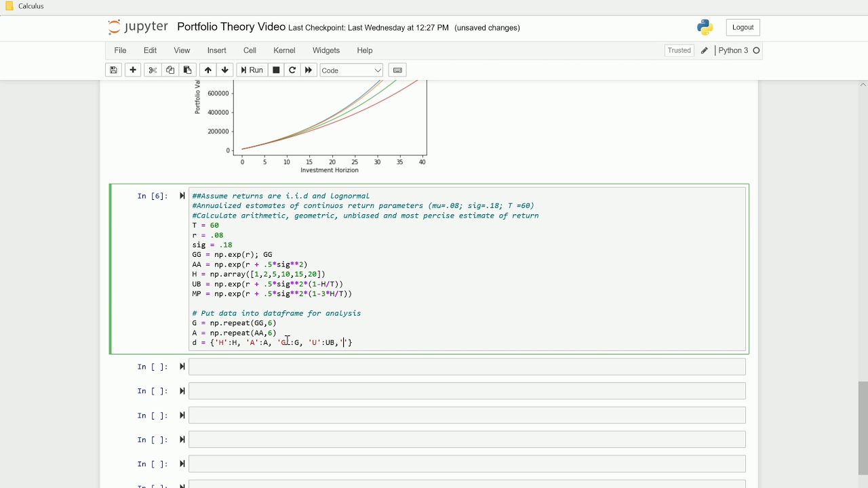
Task: Open the command palette keyboard icon
Action: [x=397, y=70]
